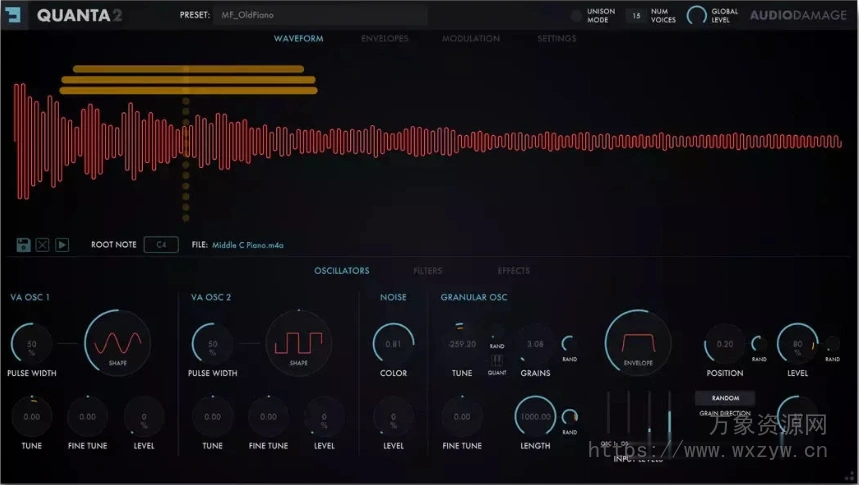Image resolution: width=859 pixels, height=485 pixels.
Task: Save the sample with the floppy disk icon
Action: 23,244
